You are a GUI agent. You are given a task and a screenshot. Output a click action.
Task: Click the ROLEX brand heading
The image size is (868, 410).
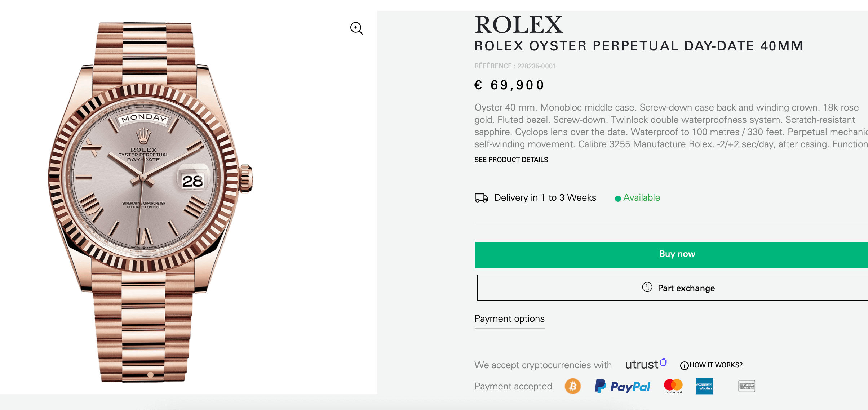518,25
